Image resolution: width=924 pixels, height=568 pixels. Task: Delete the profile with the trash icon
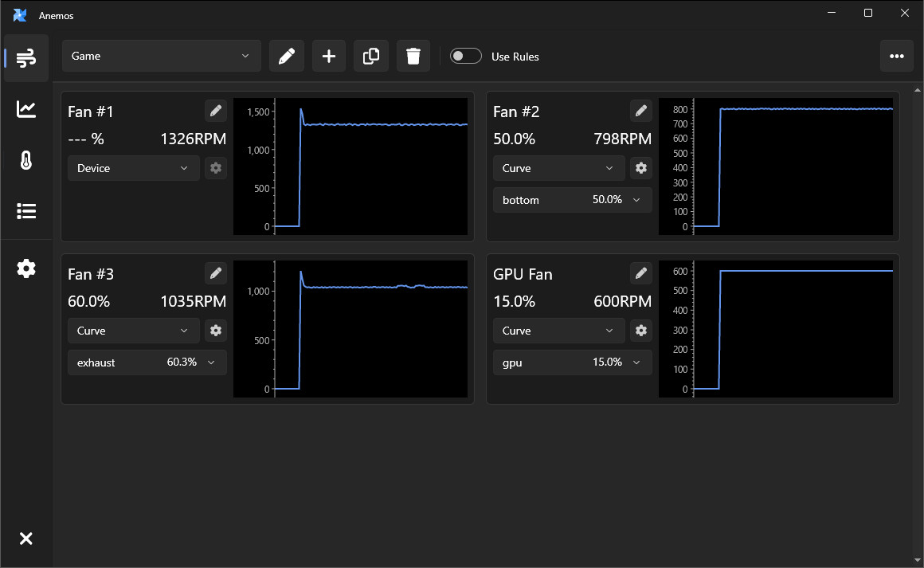(413, 56)
